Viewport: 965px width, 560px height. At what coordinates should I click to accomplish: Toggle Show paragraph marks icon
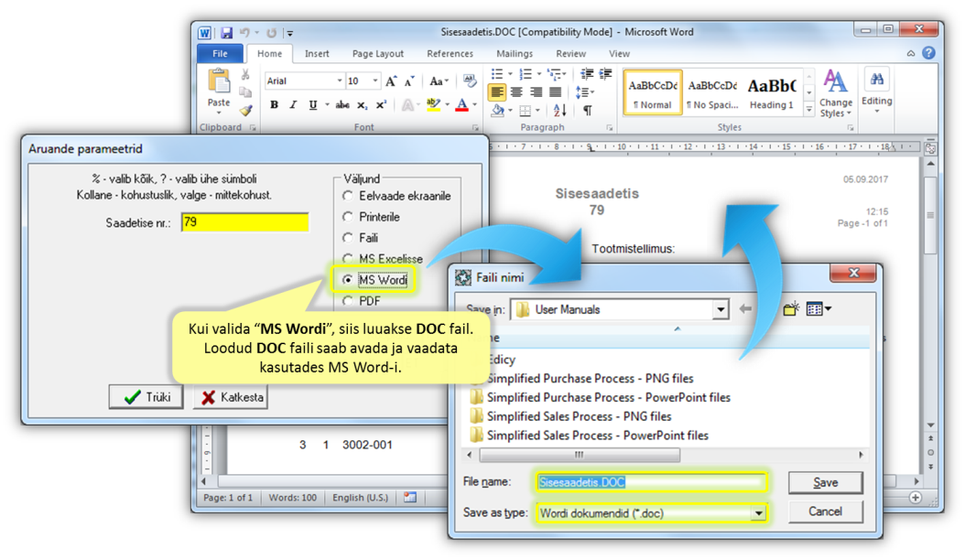click(x=588, y=111)
